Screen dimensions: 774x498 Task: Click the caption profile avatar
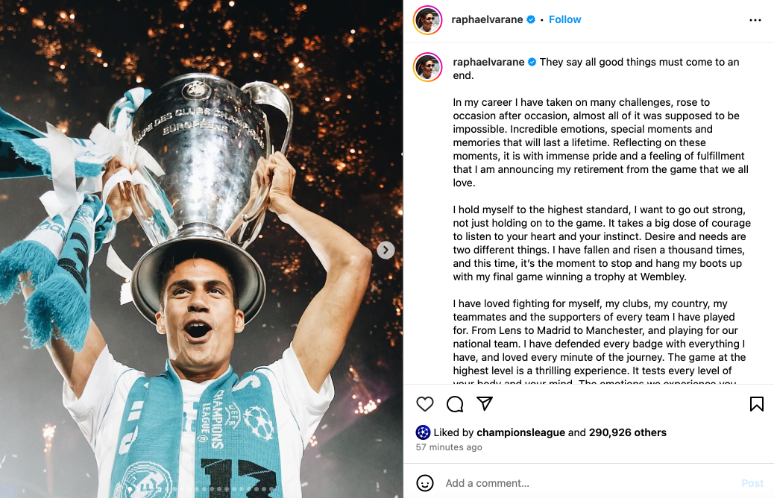428,68
